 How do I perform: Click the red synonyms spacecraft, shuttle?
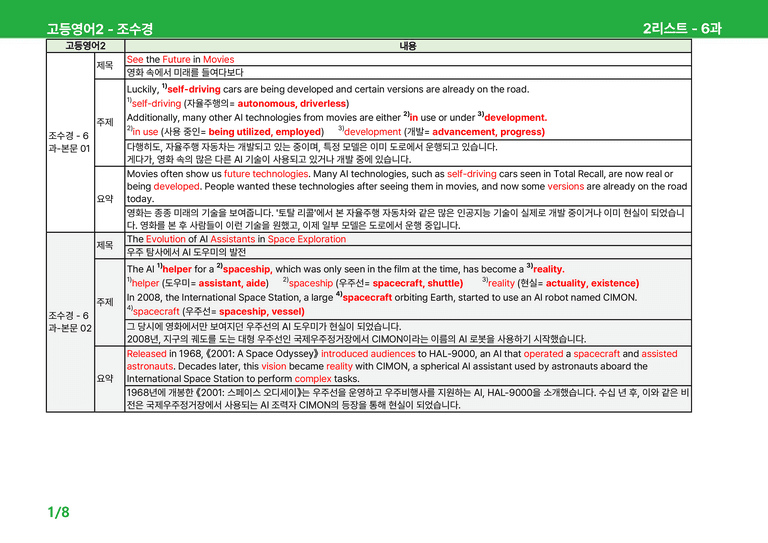pyautogui.click(x=417, y=283)
